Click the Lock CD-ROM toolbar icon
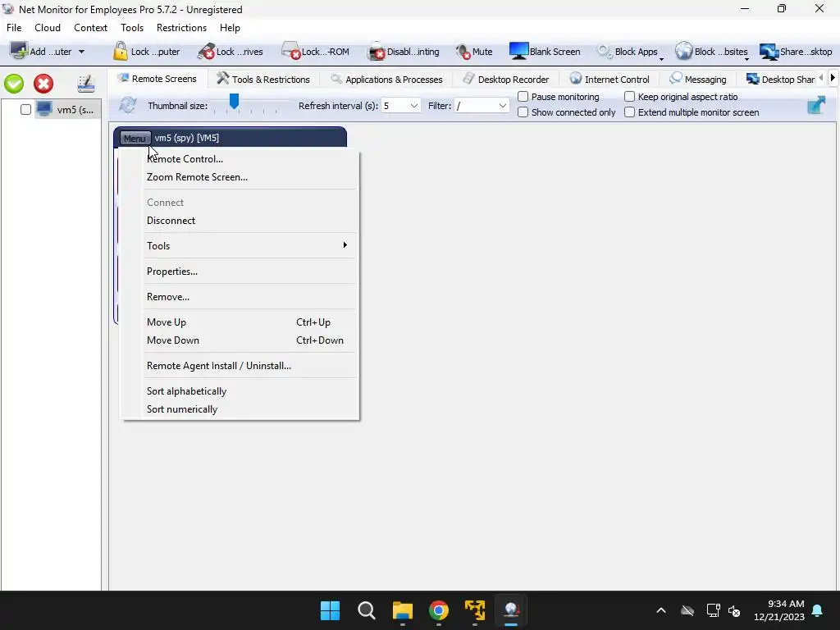Screen dimensions: 840x630 pyautogui.click(x=291, y=52)
